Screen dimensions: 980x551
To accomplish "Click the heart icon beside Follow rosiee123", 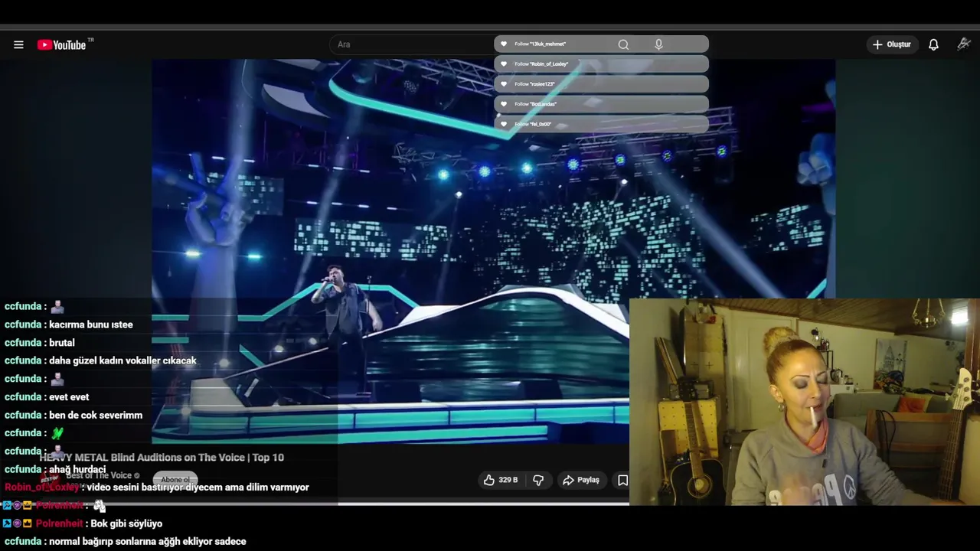I will 504,84.
